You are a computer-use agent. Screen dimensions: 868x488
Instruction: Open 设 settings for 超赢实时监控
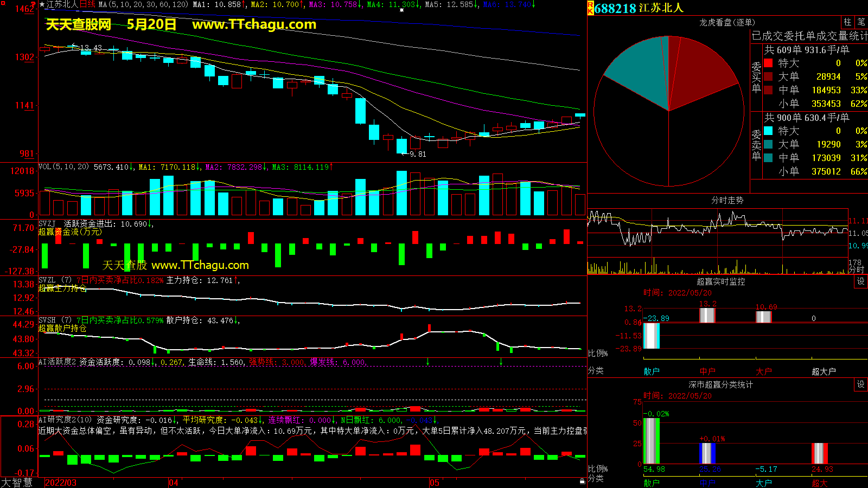pos(861,281)
